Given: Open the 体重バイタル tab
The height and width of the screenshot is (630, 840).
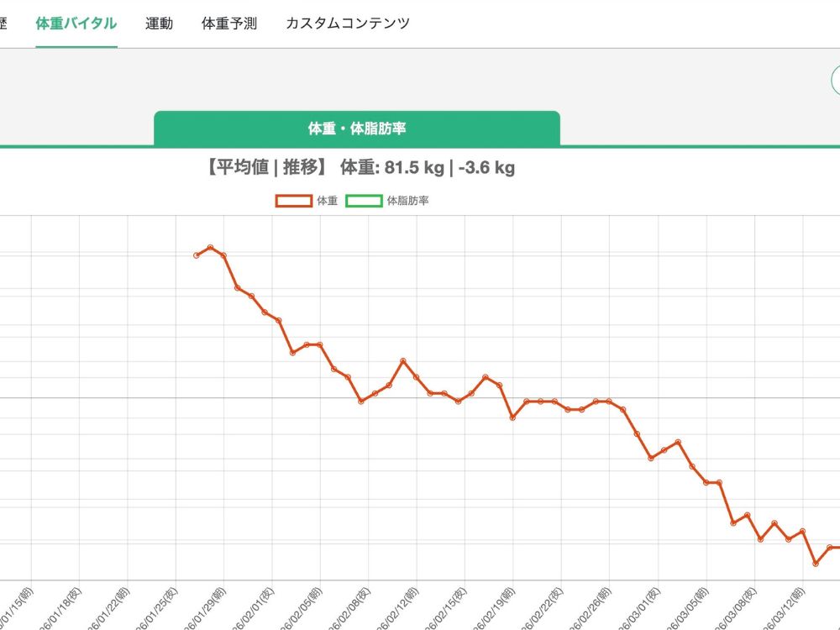Looking at the screenshot, I should pyautogui.click(x=76, y=24).
